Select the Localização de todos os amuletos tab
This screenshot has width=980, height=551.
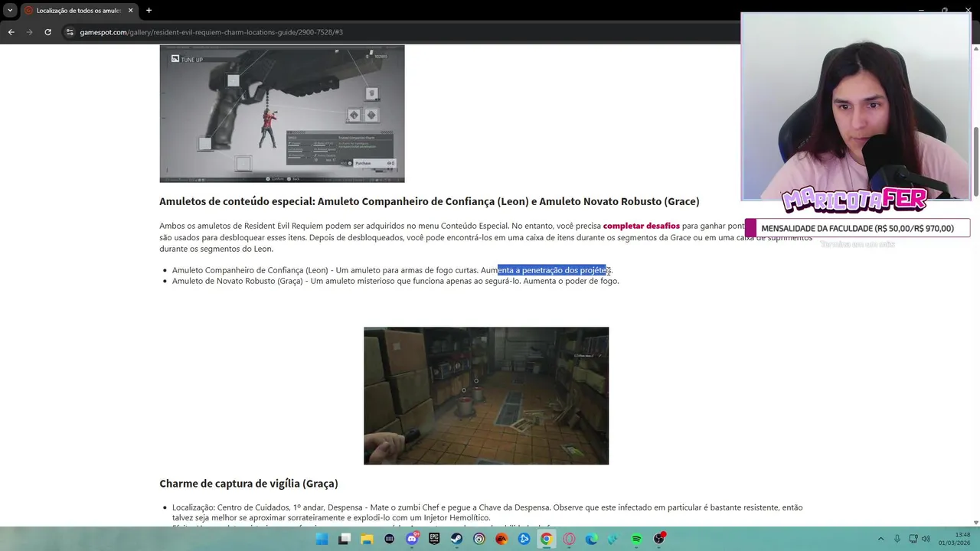(x=78, y=11)
